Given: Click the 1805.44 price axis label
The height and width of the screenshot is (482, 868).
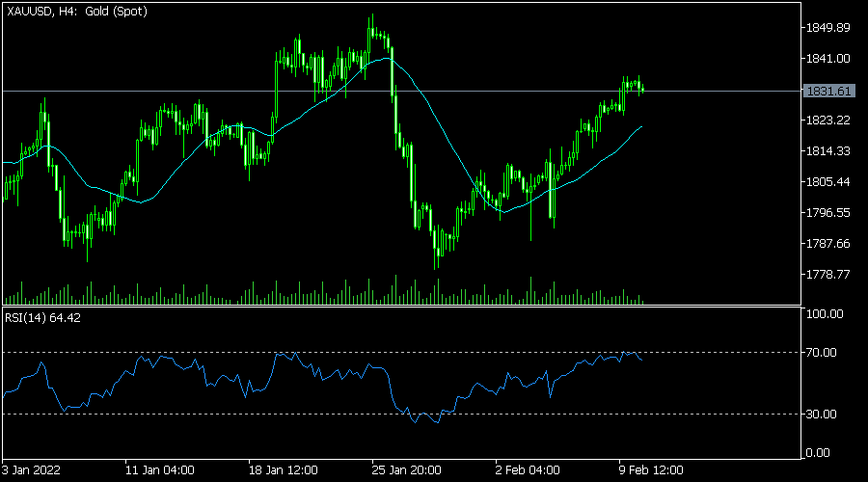Looking at the screenshot, I should pyautogui.click(x=827, y=182).
